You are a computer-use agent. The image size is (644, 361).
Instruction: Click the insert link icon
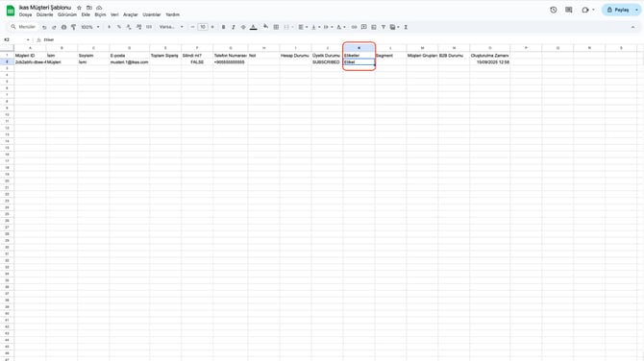pyautogui.click(x=354, y=27)
